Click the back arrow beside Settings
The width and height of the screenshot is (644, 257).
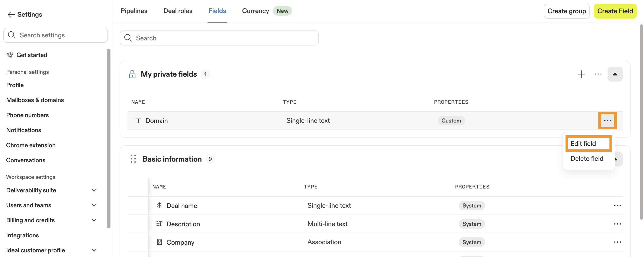point(11,15)
